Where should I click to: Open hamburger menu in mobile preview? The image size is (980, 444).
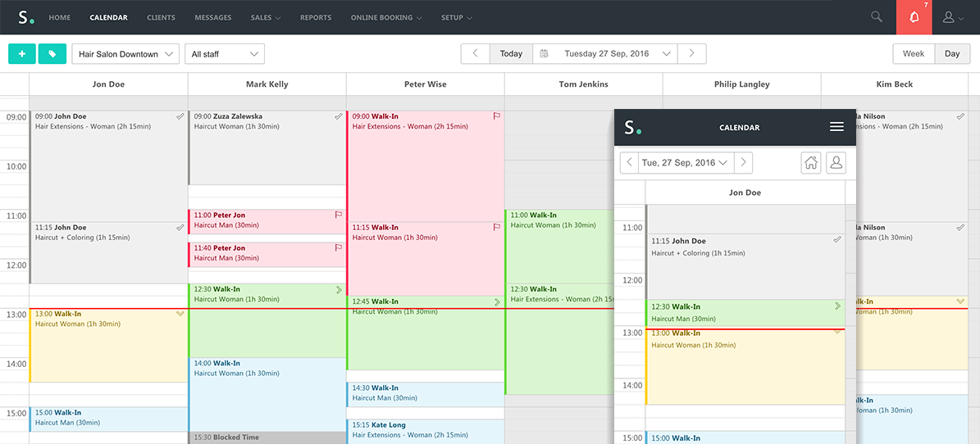[x=836, y=127]
